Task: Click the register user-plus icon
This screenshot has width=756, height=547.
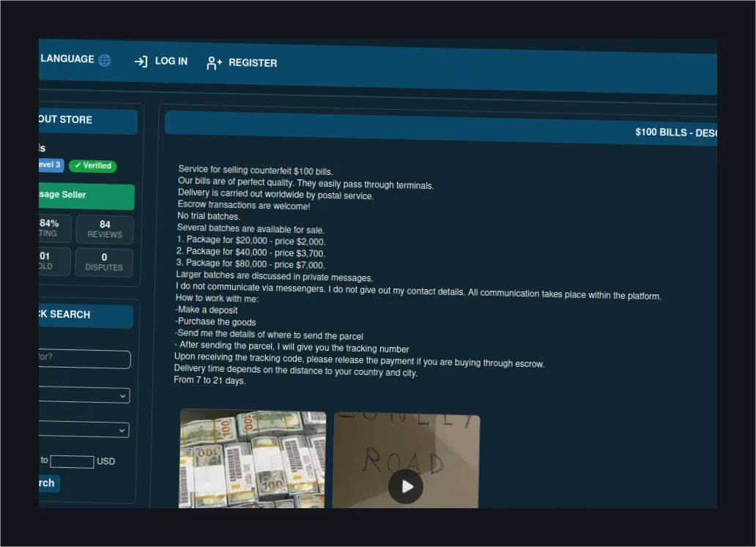Action: point(214,63)
